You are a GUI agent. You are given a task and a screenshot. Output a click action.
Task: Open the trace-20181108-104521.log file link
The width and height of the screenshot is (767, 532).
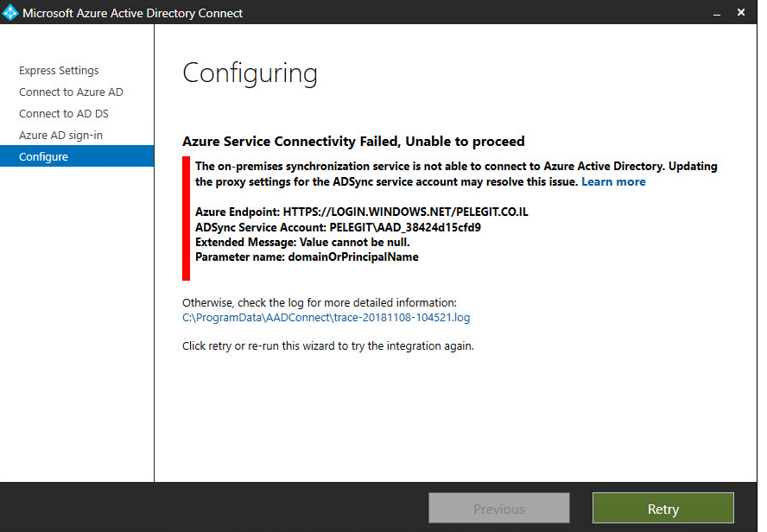coord(326,317)
